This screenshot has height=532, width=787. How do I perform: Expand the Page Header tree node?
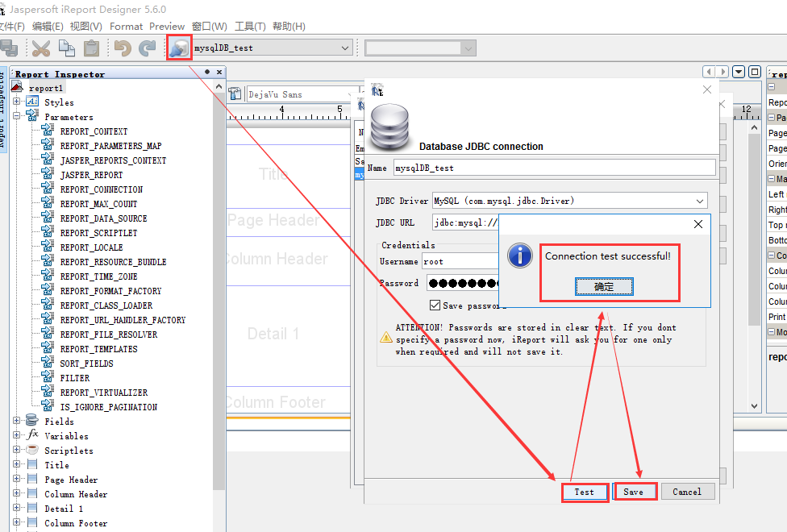17,479
